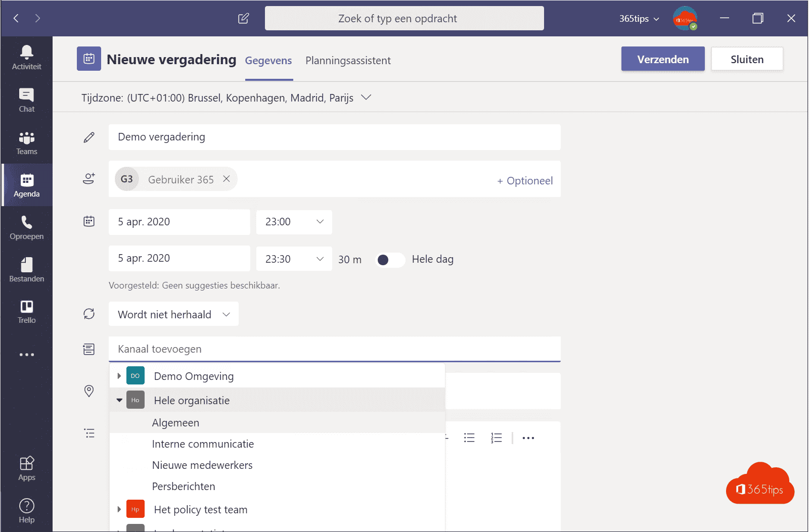Collapse the Hele organisatie team

click(119, 400)
